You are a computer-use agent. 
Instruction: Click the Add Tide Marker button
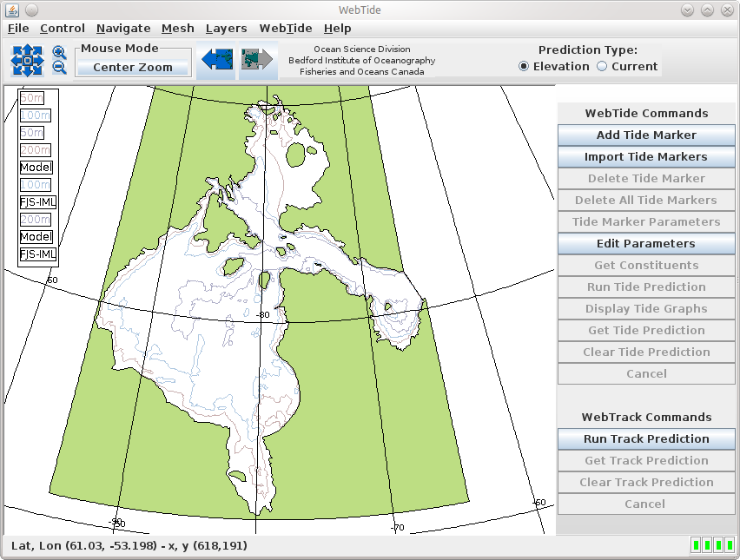coord(646,135)
